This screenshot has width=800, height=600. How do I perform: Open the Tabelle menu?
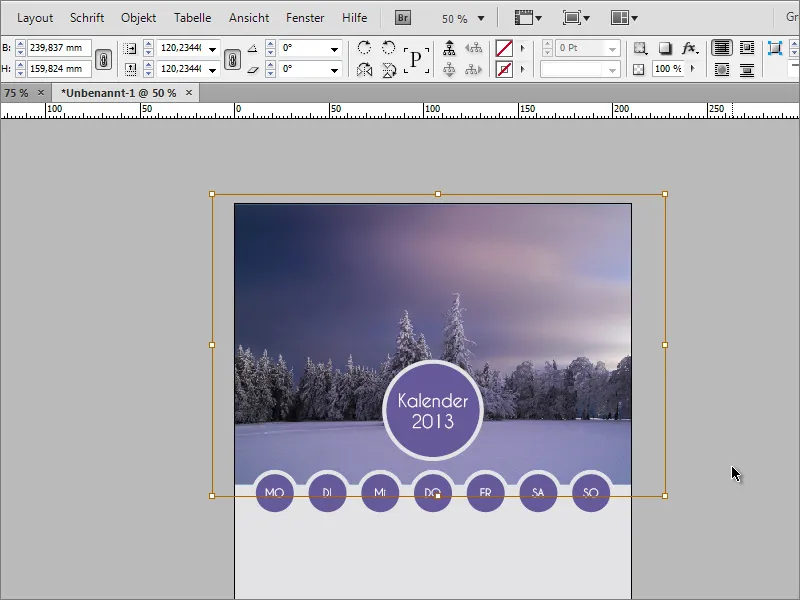pyautogui.click(x=192, y=18)
